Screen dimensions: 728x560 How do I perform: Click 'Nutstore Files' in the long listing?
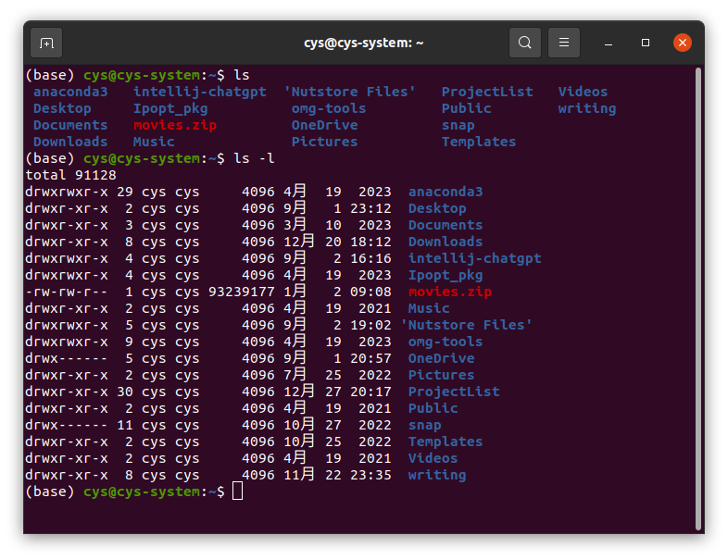[x=466, y=325]
